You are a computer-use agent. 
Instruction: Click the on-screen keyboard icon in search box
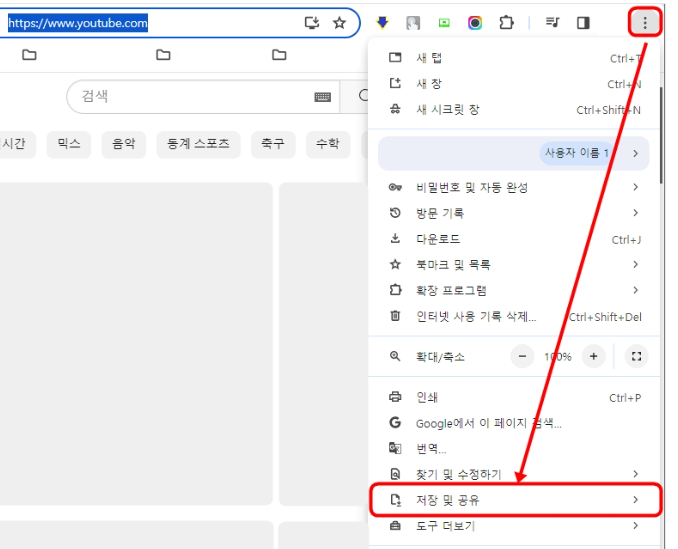coord(323,97)
